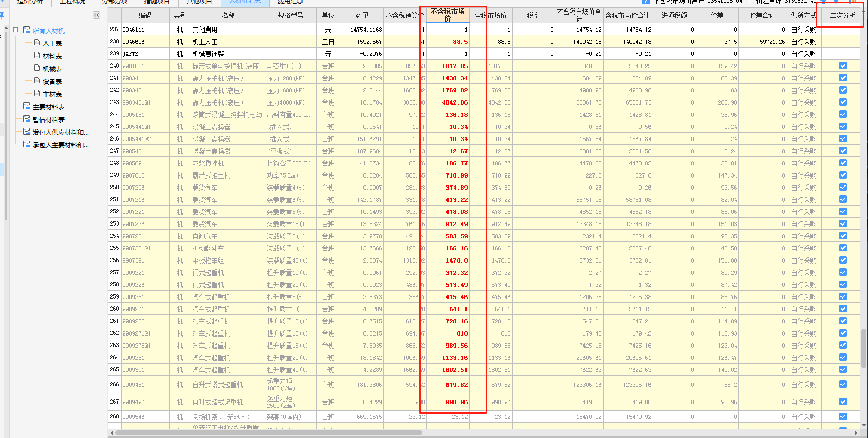
Task: Click the icon beside 主要材料表
Action: click(27, 106)
